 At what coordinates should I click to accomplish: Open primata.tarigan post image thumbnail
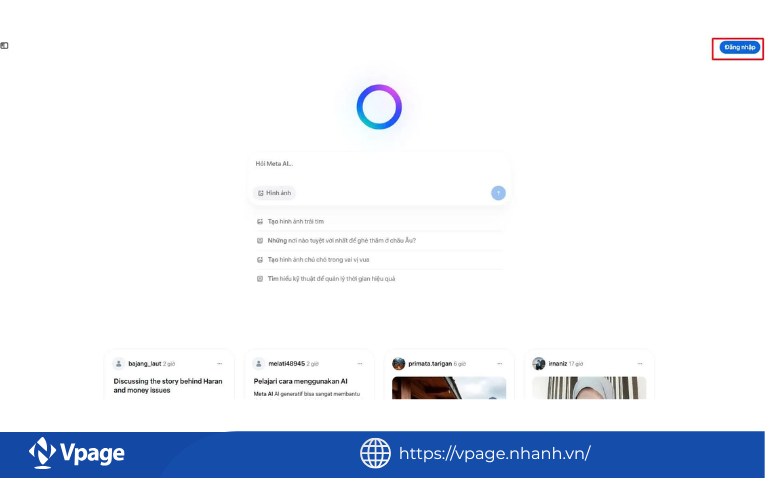point(449,388)
